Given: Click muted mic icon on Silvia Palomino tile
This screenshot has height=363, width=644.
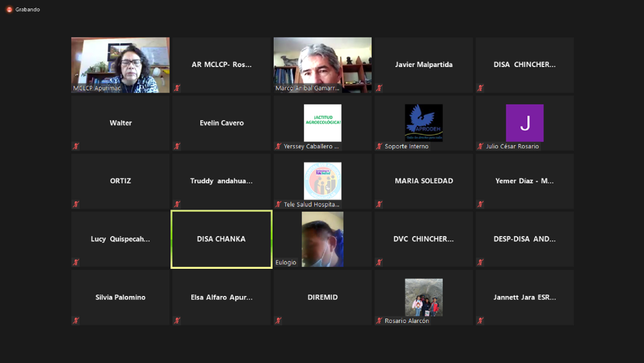Looking at the screenshot, I should click(76, 320).
